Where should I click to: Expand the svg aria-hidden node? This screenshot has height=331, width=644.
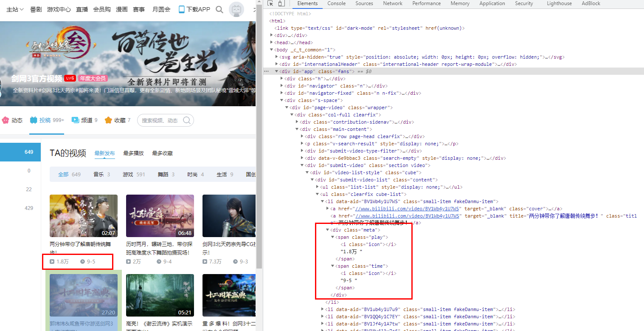coord(277,57)
